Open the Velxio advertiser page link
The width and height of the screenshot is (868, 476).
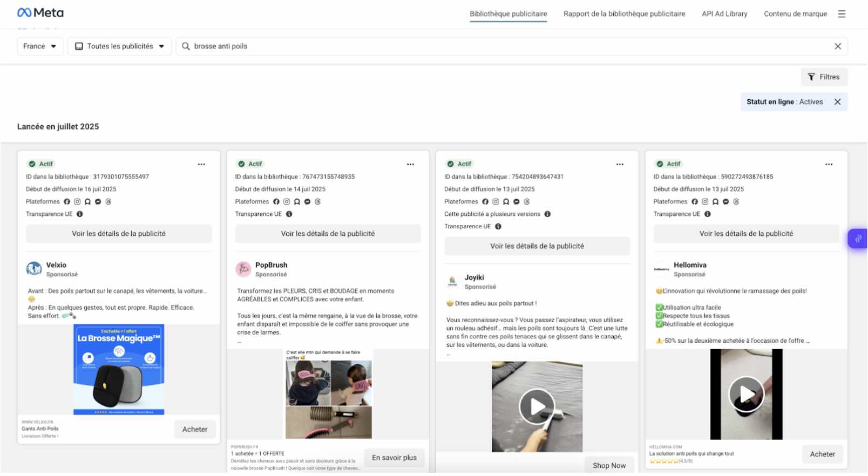56,265
